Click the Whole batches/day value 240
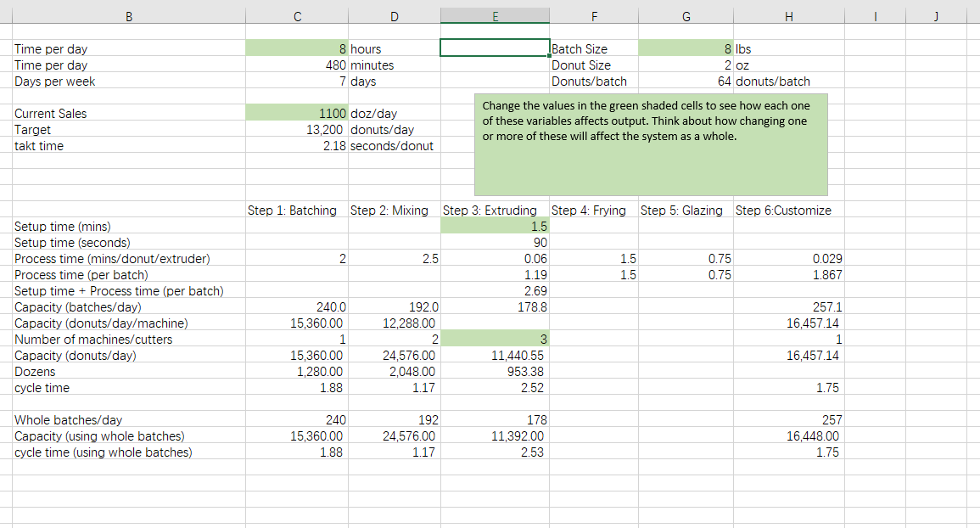The height and width of the screenshot is (528, 980). 297,419
